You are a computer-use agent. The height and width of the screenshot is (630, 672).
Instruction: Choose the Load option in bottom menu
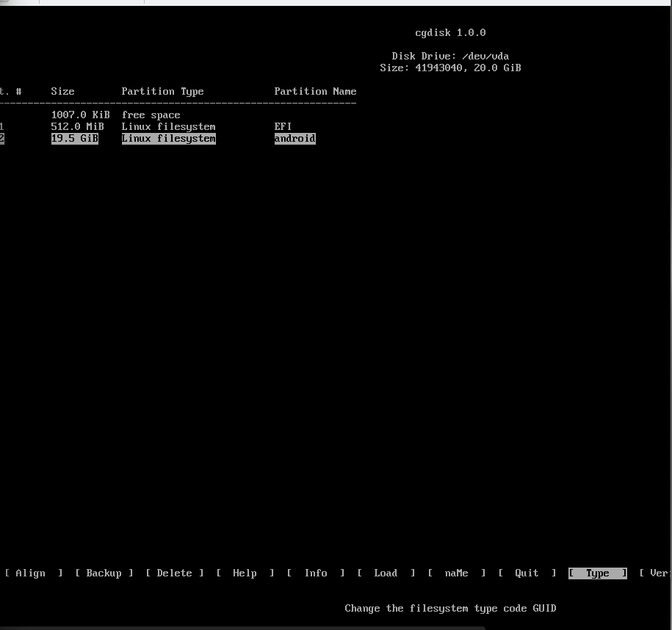386,573
